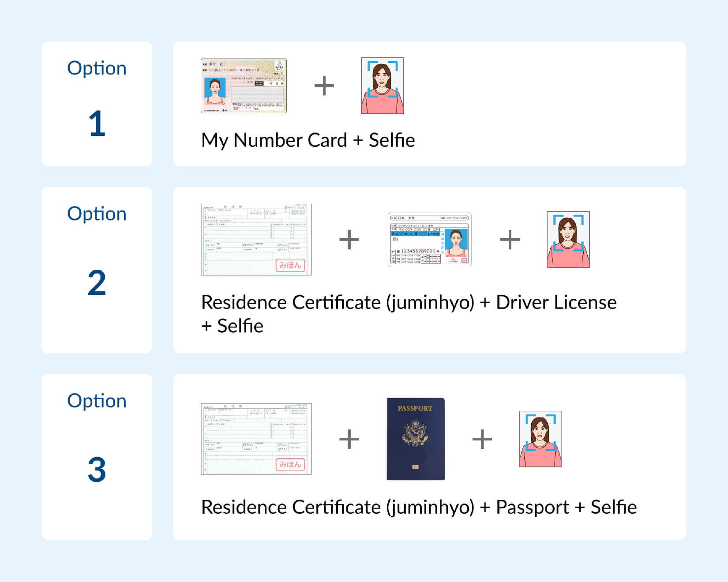The image size is (728, 582).
Task: Click the Residence Certificate image in Option 2
Action: 256,239
